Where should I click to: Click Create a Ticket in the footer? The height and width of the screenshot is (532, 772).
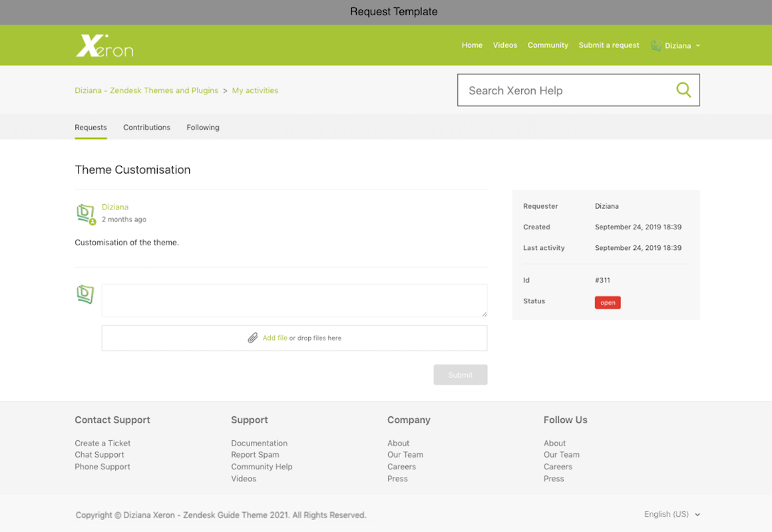coord(102,443)
